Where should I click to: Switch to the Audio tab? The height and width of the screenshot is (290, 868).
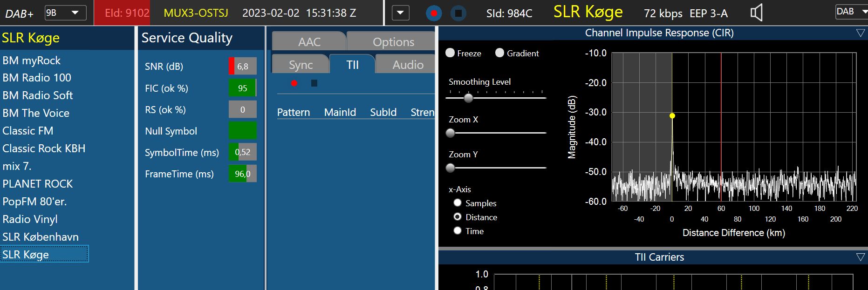(407, 65)
